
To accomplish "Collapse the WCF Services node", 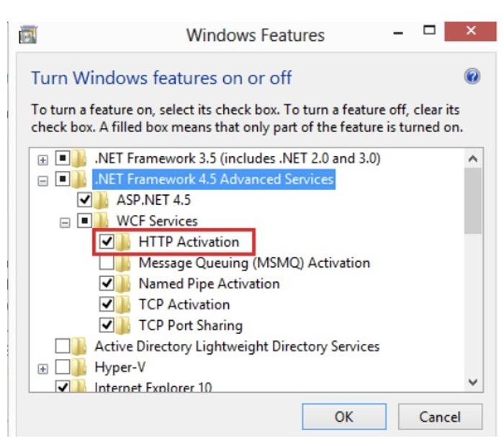I will tap(65, 222).
